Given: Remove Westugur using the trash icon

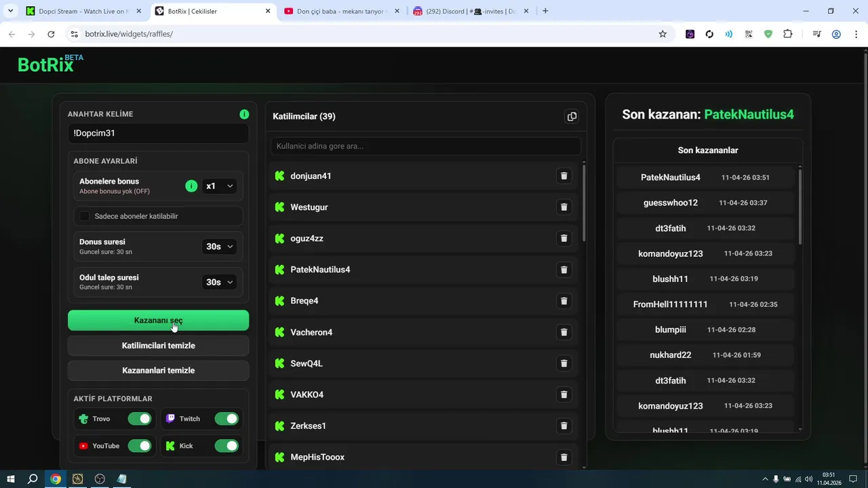Looking at the screenshot, I should pyautogui.click(x=564, y=207).
